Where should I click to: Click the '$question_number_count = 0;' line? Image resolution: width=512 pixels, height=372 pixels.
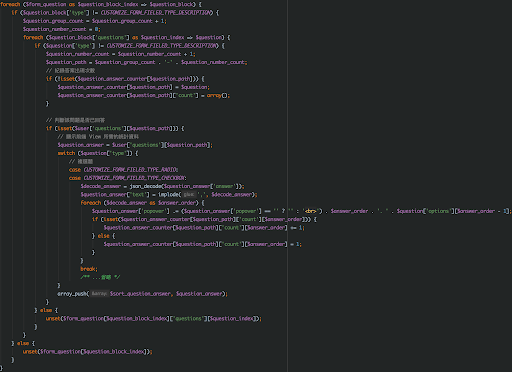coord(62,29)
